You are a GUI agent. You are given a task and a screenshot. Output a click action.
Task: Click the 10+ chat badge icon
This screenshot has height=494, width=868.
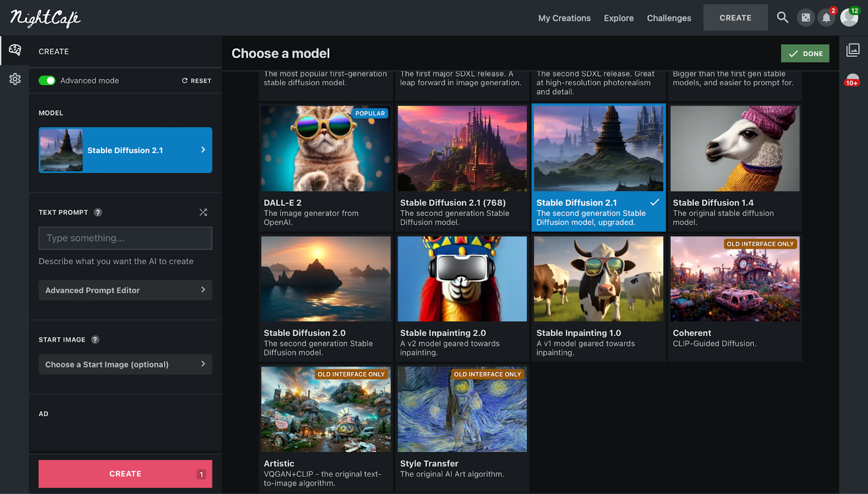pyautogui.click(x=852, y=80)
